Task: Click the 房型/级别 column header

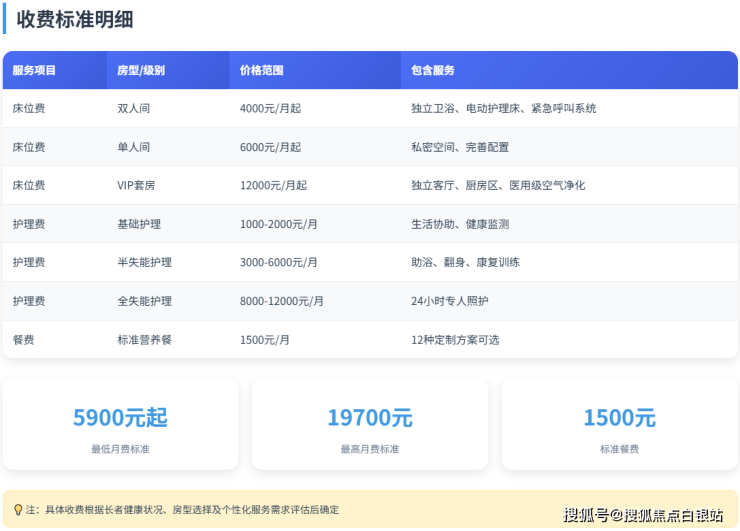Action: tap(141, 71)
